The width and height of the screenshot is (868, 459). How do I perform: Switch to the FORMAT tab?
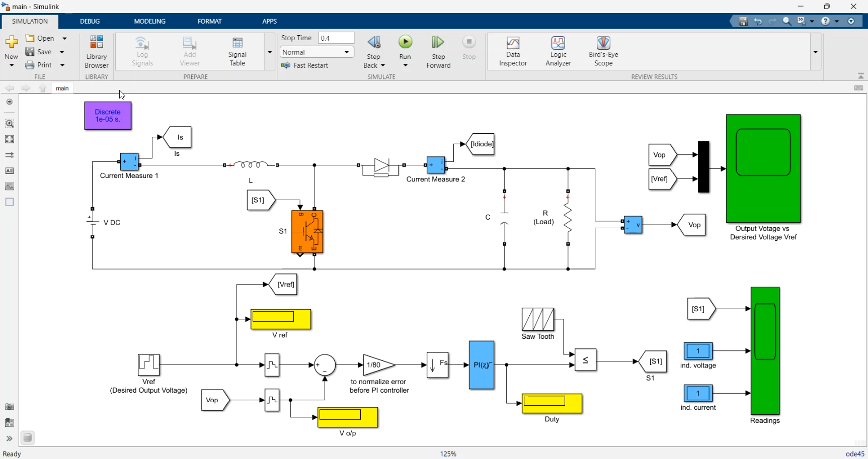(x=210, y=21)
